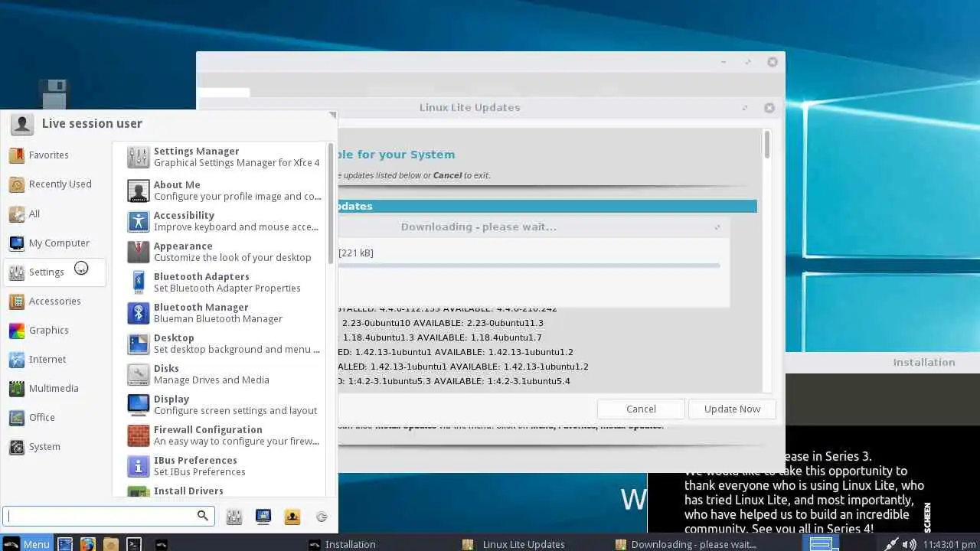Open IBus Preferences
Viewport: 980px width, 551px height.
tap(224, 466)
